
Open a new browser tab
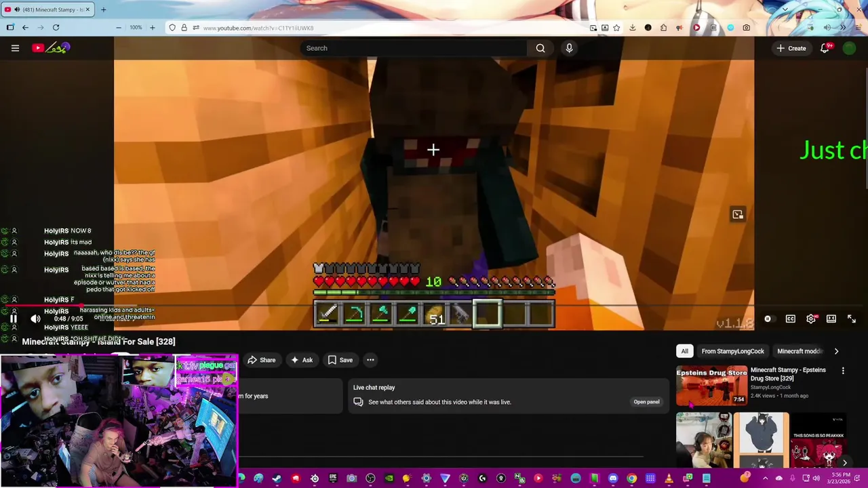103,9
